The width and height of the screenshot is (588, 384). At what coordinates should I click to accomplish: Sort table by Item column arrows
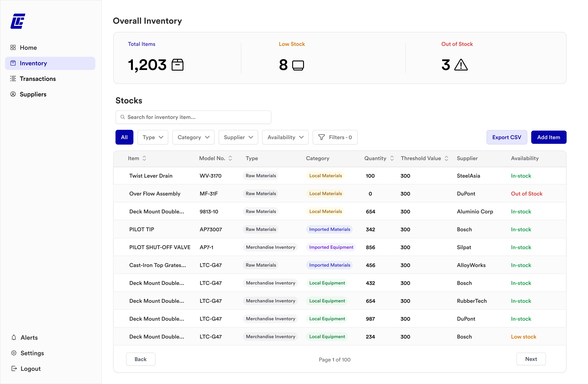(144, 158)
